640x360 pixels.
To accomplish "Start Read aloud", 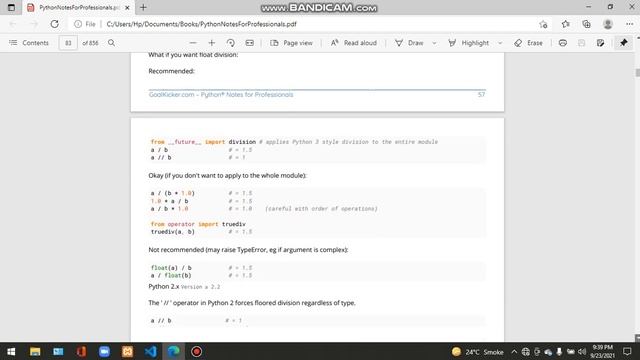I will pos(353,43).
